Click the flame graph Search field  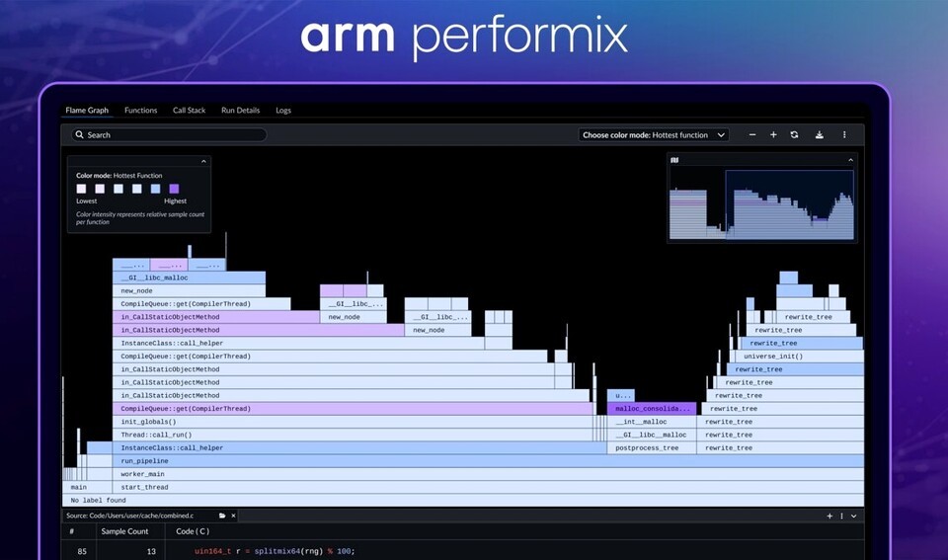(x=169, y=135)
